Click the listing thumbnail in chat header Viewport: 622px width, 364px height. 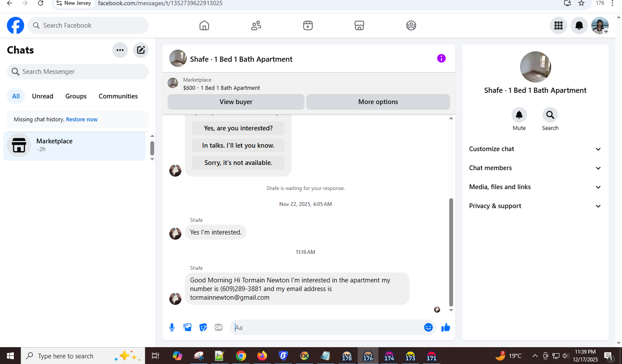coord(178,58)
